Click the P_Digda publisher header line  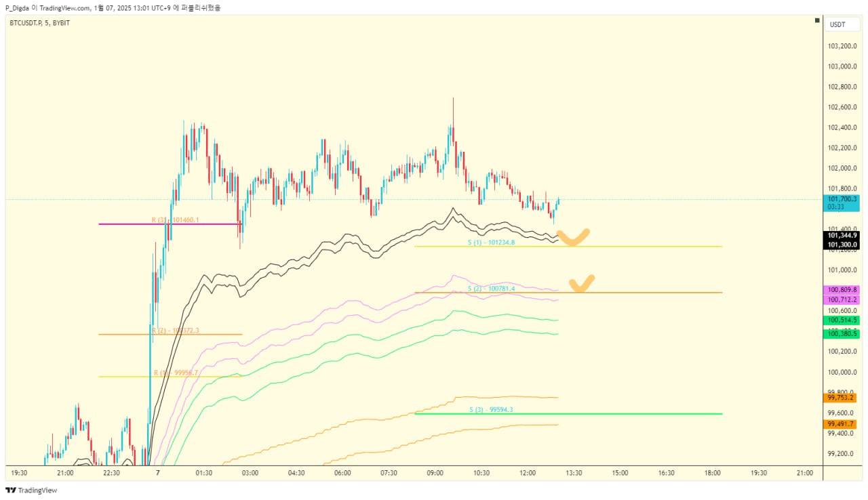tap(113, 7)
